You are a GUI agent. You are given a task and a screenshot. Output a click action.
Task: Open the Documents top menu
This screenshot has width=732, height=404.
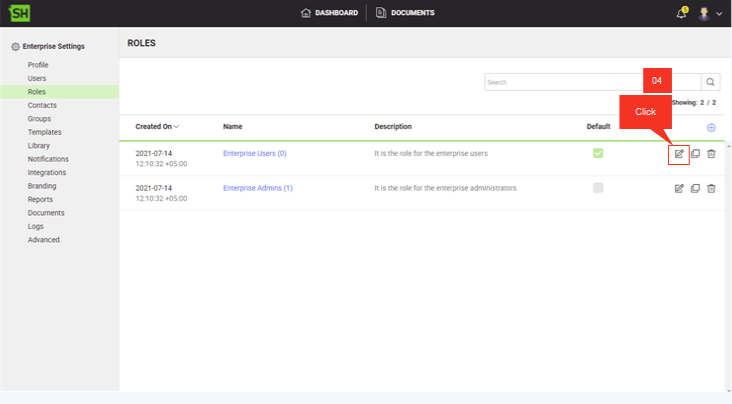405,13
